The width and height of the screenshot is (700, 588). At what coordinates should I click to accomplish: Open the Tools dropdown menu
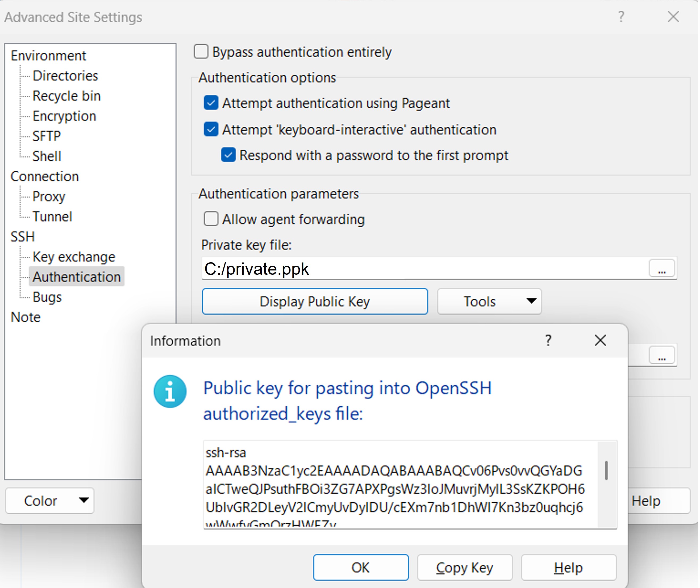489,302
